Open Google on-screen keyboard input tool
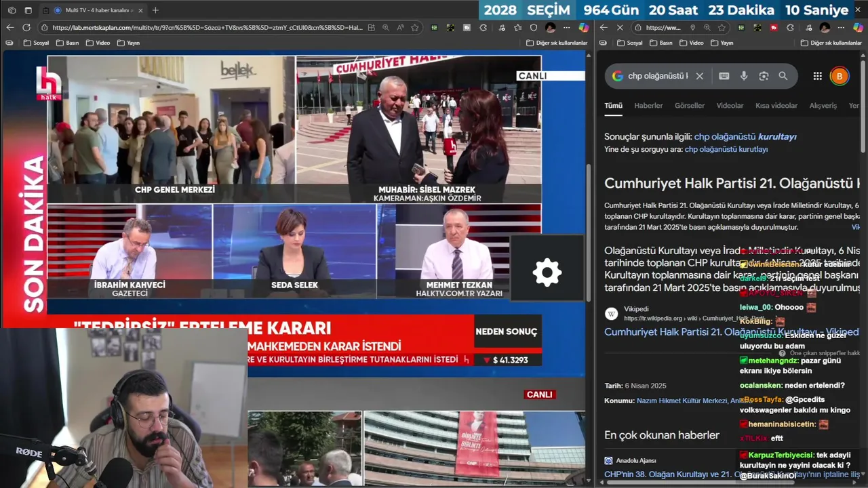The height and width of the screenshot is (488, 868). [x=724, y=76]
